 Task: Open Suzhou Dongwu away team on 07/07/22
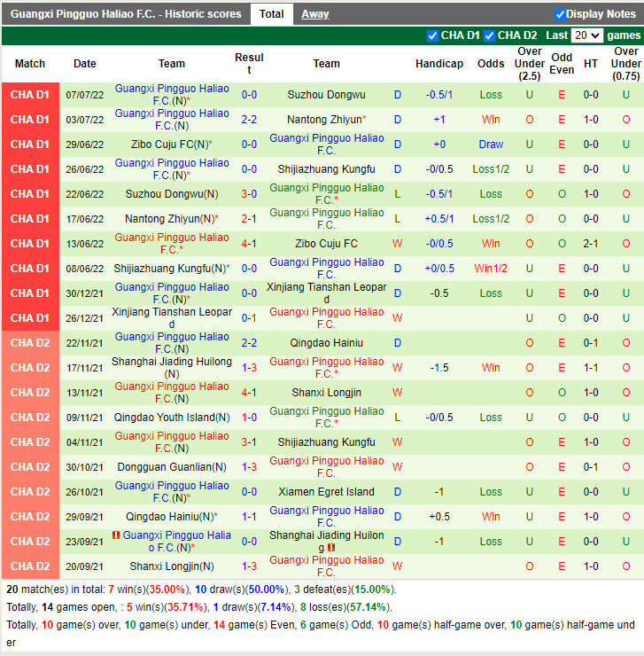click(326, 95)
